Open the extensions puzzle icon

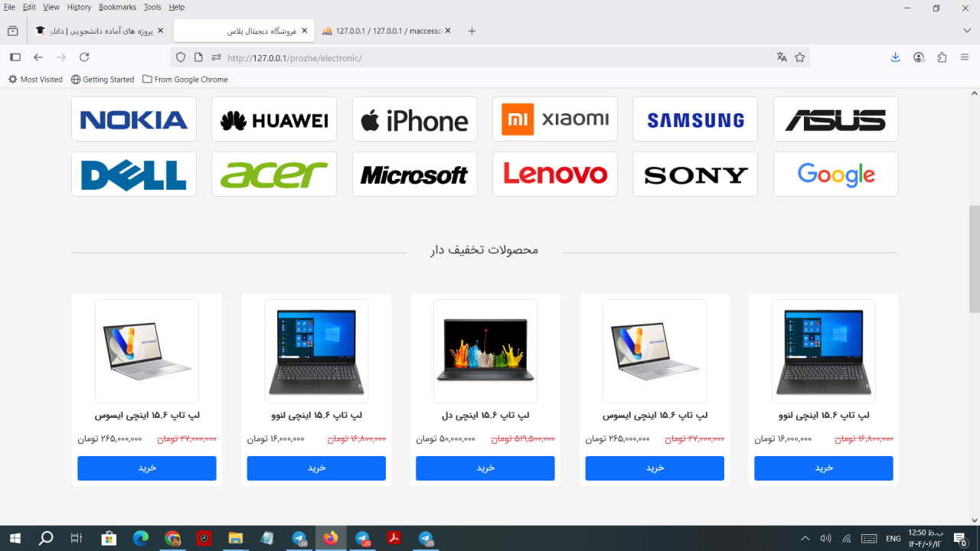pyautogui.click(x=942, y=57)
